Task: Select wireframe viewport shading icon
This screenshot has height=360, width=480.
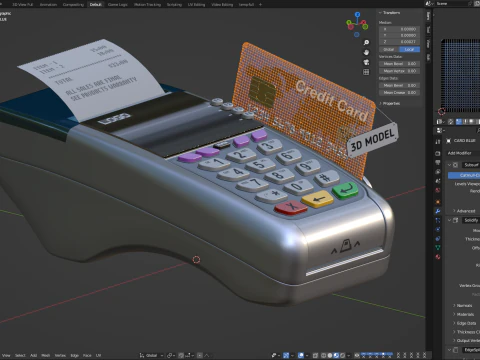Action: click(x=324, y=355)
